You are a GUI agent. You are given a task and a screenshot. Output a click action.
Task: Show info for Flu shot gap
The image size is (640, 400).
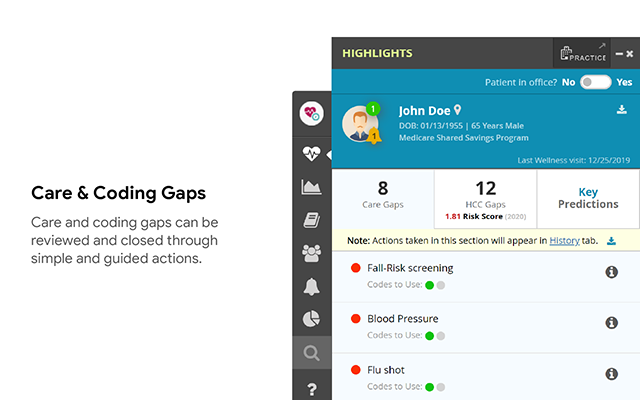pos(611,374)
